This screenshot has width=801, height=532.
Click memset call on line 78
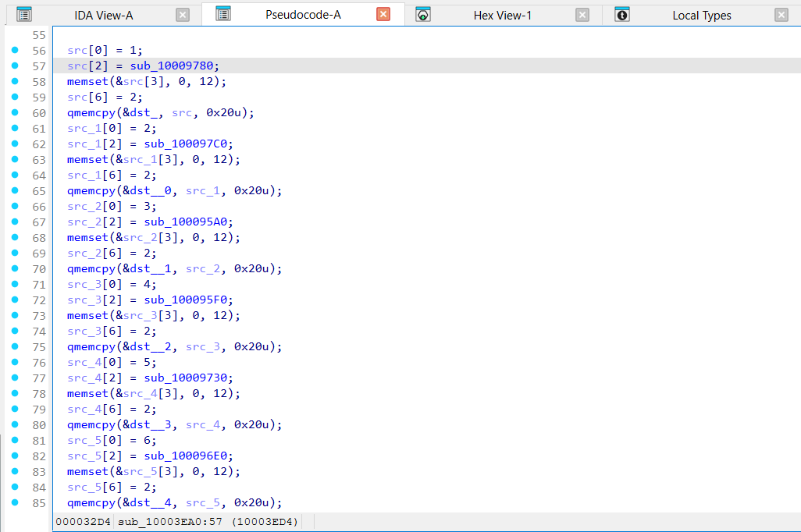click(87, 394)
